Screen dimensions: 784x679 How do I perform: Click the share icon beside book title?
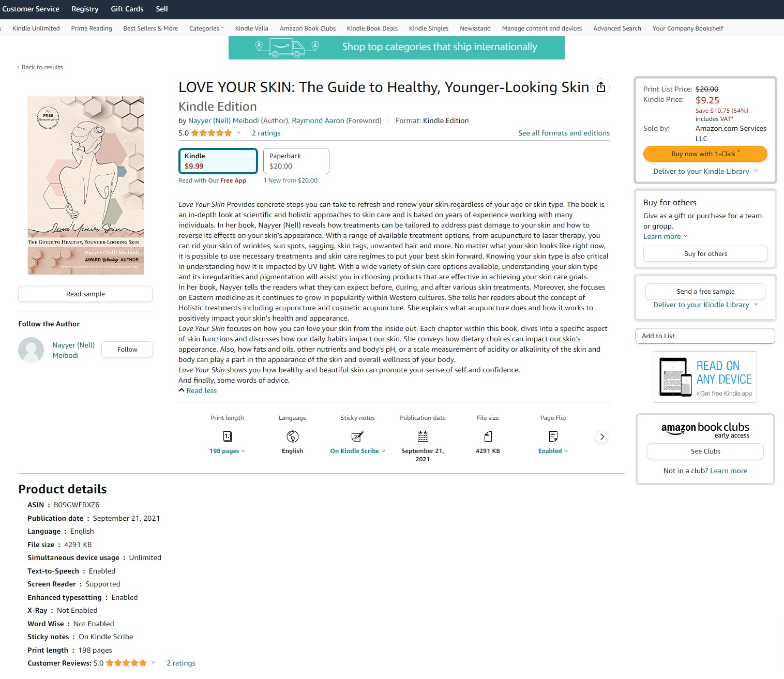point(600,87)
